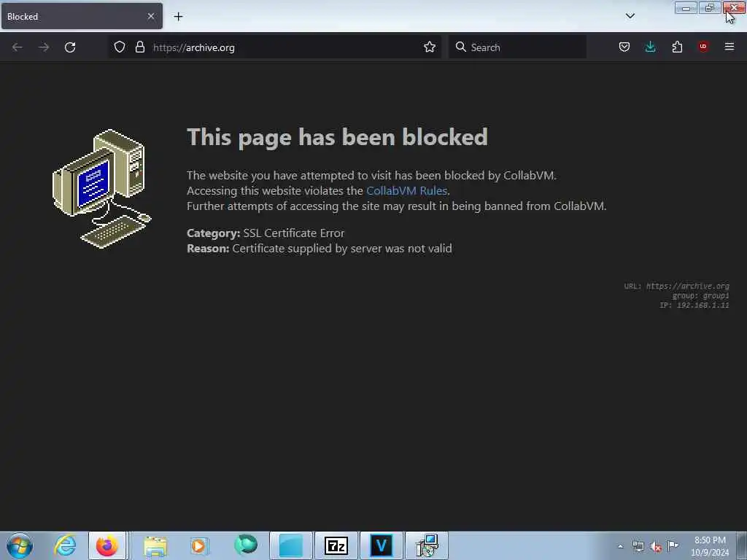The image size is (747, 560).
Task: Click muted volume tray icon
Action: (x=656, y=547)
